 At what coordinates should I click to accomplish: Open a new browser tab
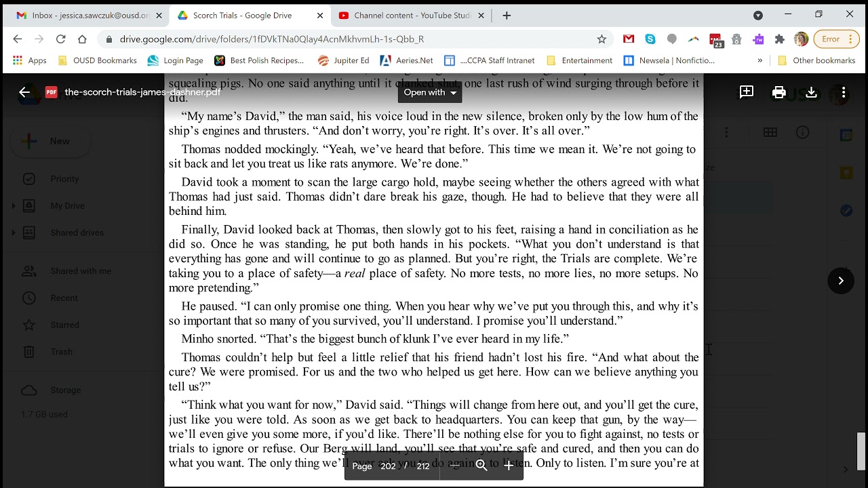pos(507,15)
